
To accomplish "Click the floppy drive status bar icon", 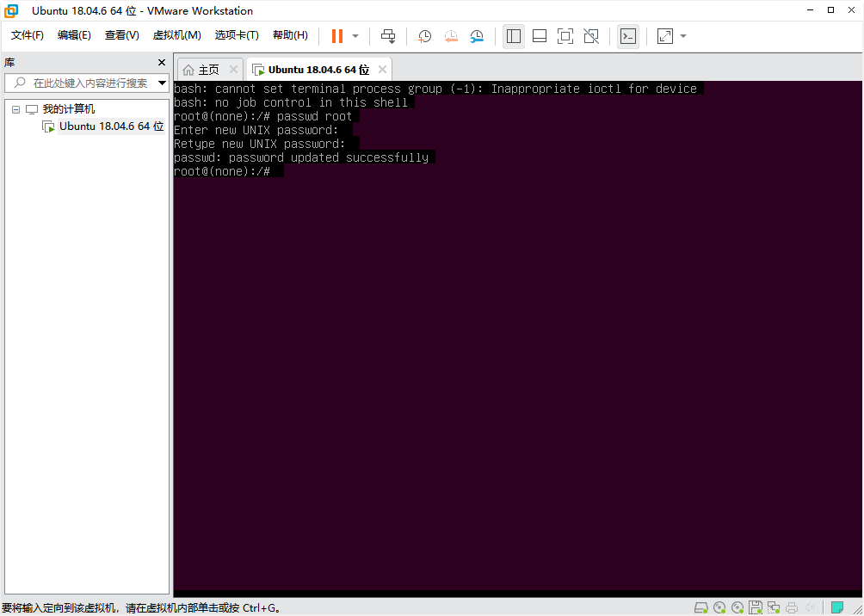I will (x=756, y=607).
